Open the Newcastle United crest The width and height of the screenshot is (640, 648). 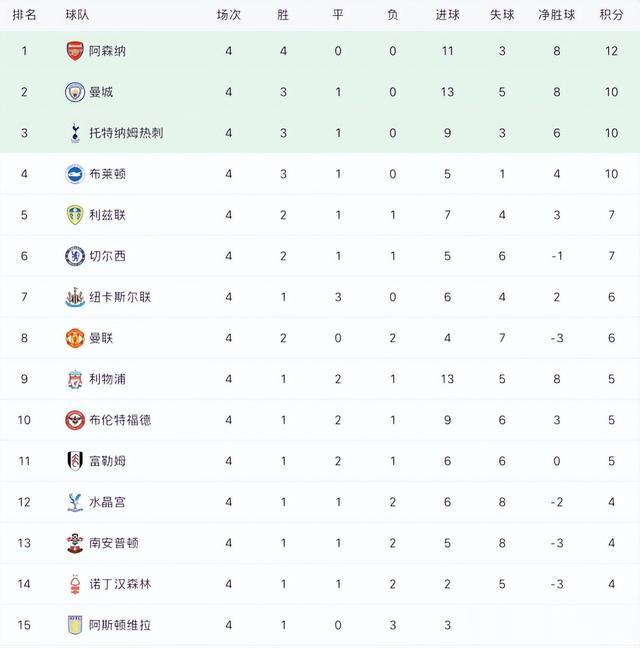tap(75, 297)
